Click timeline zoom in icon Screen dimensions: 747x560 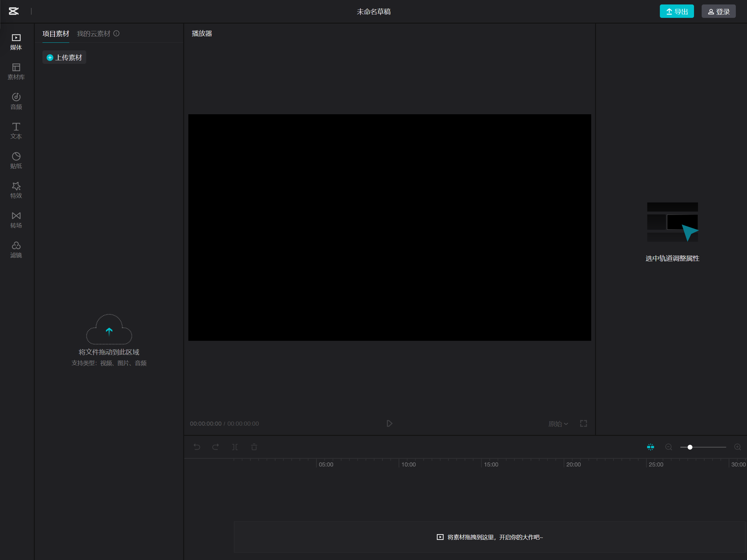737,447
